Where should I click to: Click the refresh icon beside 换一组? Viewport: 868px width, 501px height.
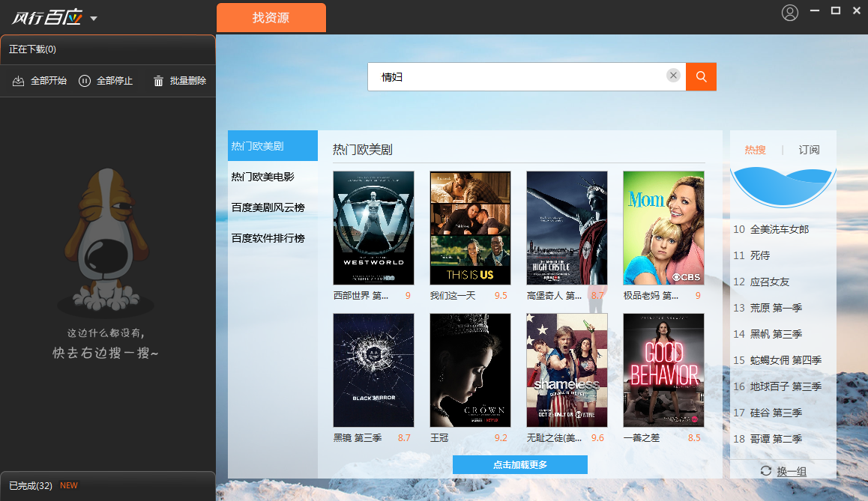(765, 471)
